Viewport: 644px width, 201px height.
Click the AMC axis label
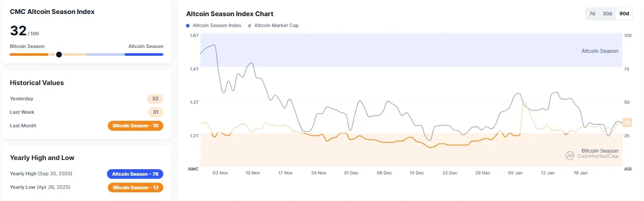tap(193, 169)
